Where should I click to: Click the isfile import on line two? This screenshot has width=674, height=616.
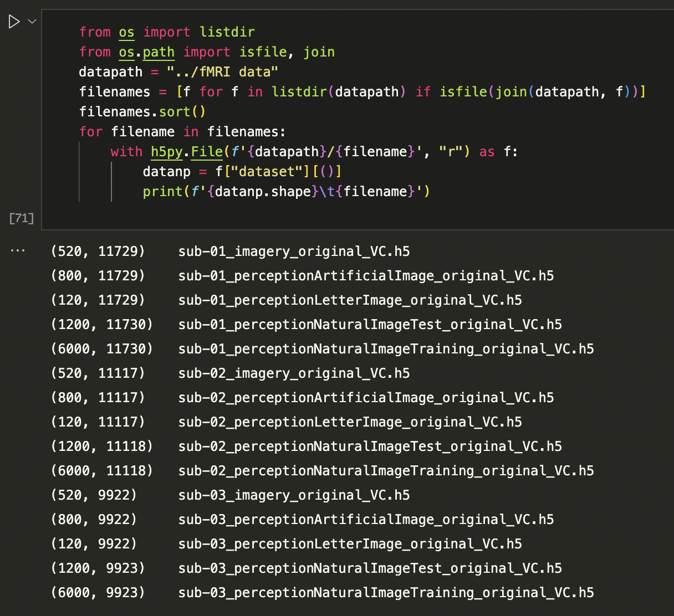click(263, 52)
